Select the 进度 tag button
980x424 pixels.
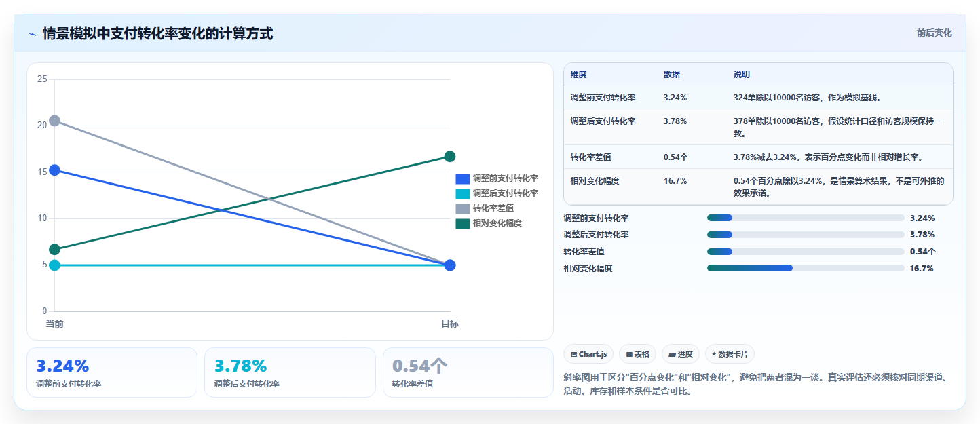point(680,354)
